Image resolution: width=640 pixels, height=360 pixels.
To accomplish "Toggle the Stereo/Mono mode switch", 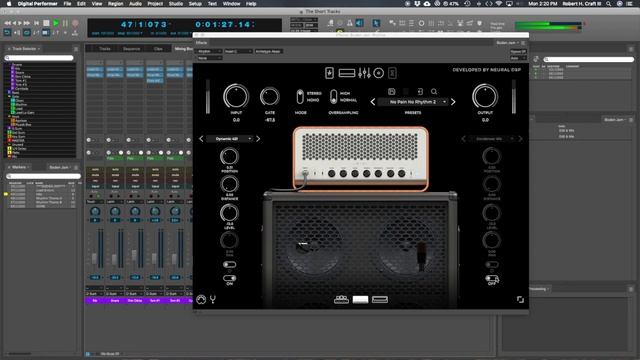I will point(300,97).
